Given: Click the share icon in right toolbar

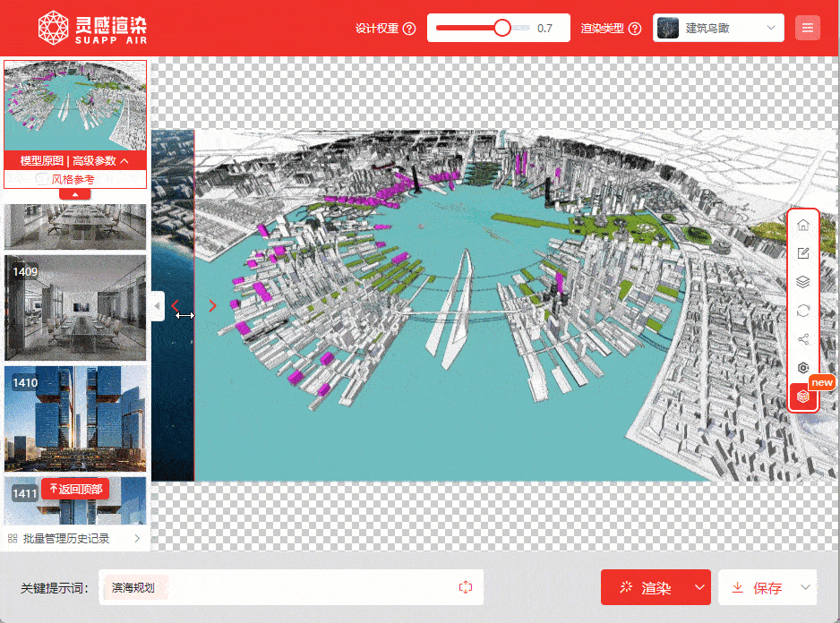Looking at the screenshot, I should (803, 339).
